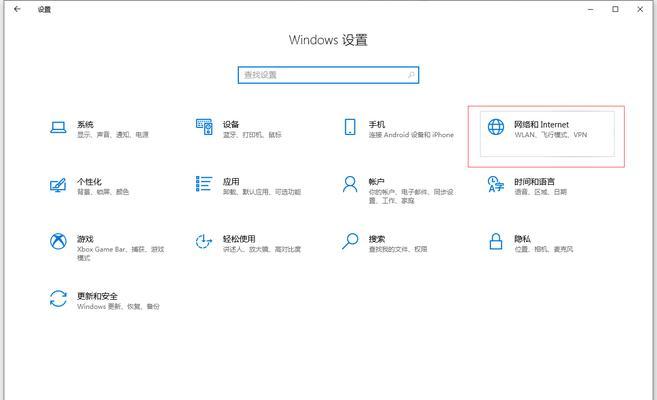Click the 时间和语言 clock-letter icon
Viewport: 657px width, 400px height.
click(496, 184)
